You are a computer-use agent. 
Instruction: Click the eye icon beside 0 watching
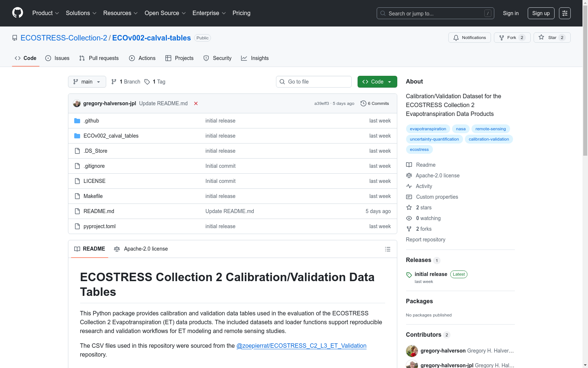(409, 218)
